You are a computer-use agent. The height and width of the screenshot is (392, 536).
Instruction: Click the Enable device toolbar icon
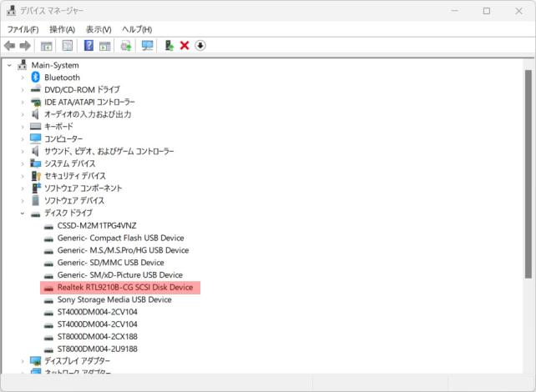pyautogui.click(x=169, y=45)
